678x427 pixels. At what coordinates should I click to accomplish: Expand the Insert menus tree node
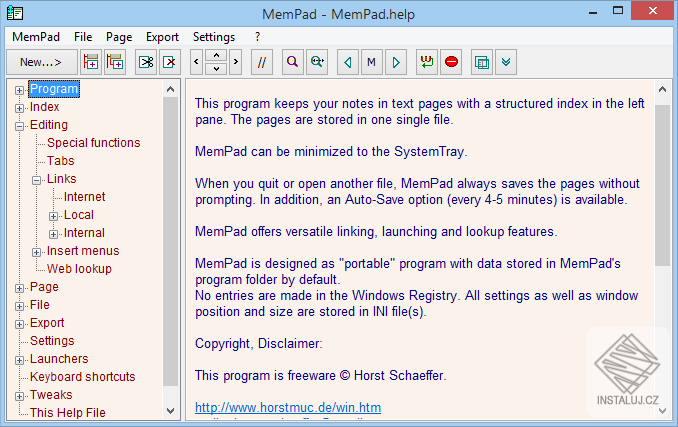point(36,252)
